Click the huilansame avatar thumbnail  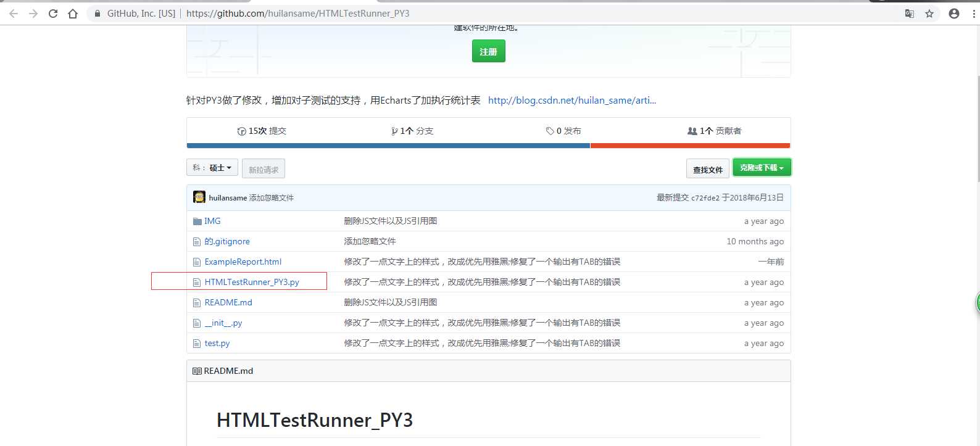coord(199,197)
